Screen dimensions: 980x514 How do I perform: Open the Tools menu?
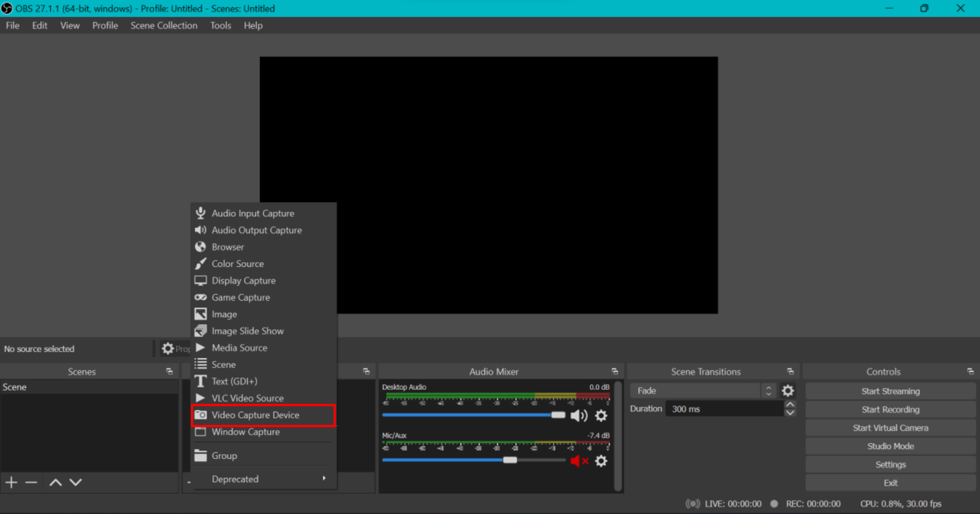pos(220,26)
